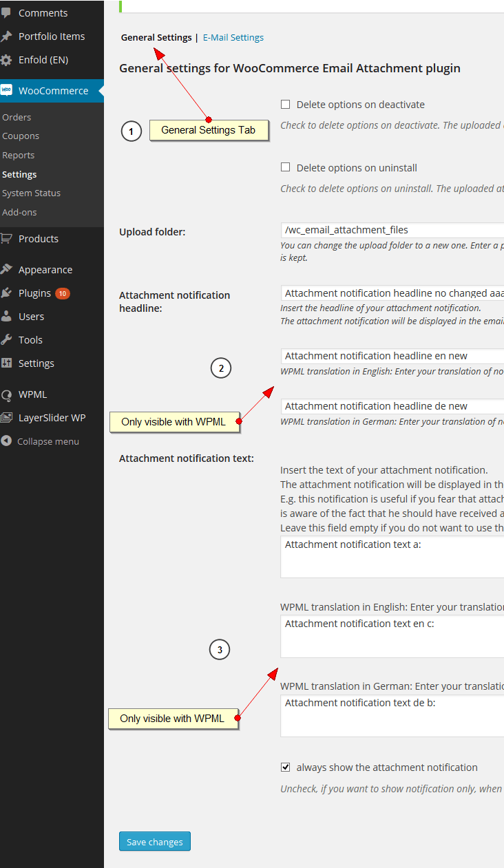Click the Comments speech bubble icon
The height and width of the screenshot is (868, 504).
click(6, 13)
